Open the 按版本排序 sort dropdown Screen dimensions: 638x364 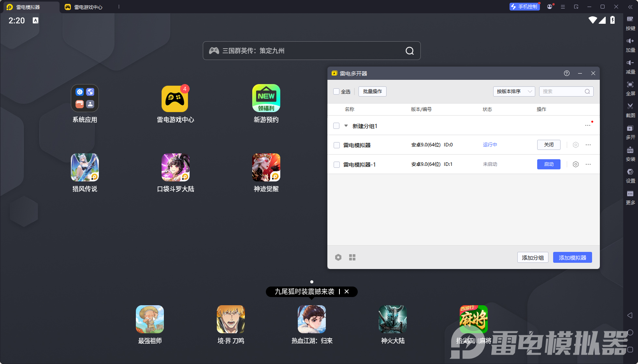coord(514,91)
